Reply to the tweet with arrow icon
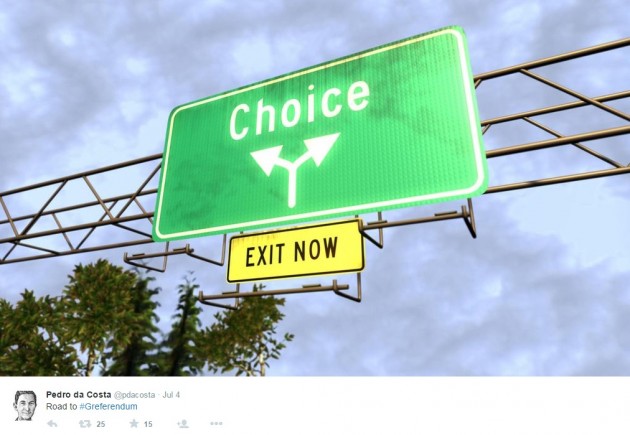Screen dimensions: 630x435 [52, 424]
